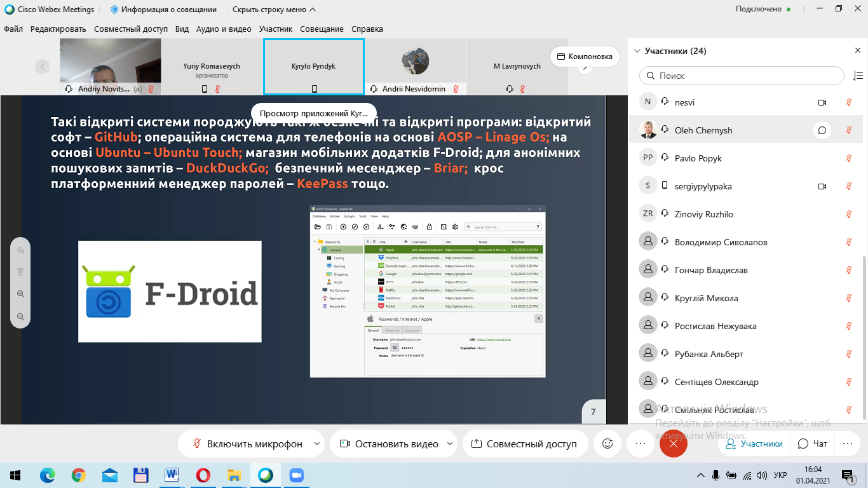Close the participants panel
Image resolution: width=868 pixels, height=488 pixels.
(x=858, y=51)
